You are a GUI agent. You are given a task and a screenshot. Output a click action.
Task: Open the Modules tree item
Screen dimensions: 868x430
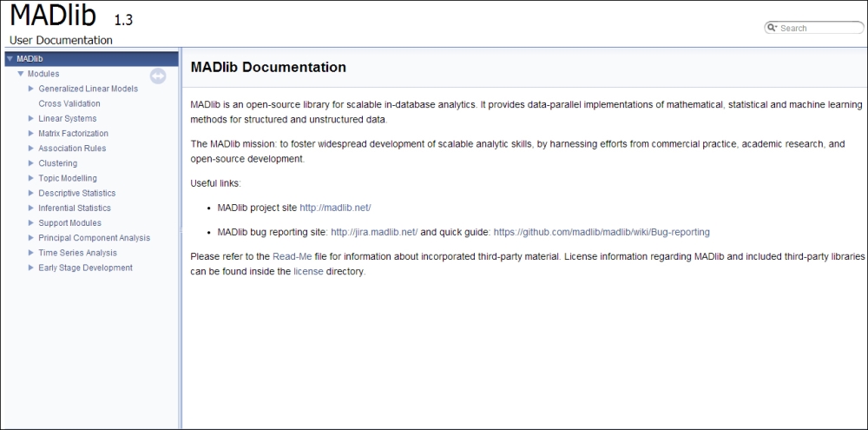coord(43,74)
